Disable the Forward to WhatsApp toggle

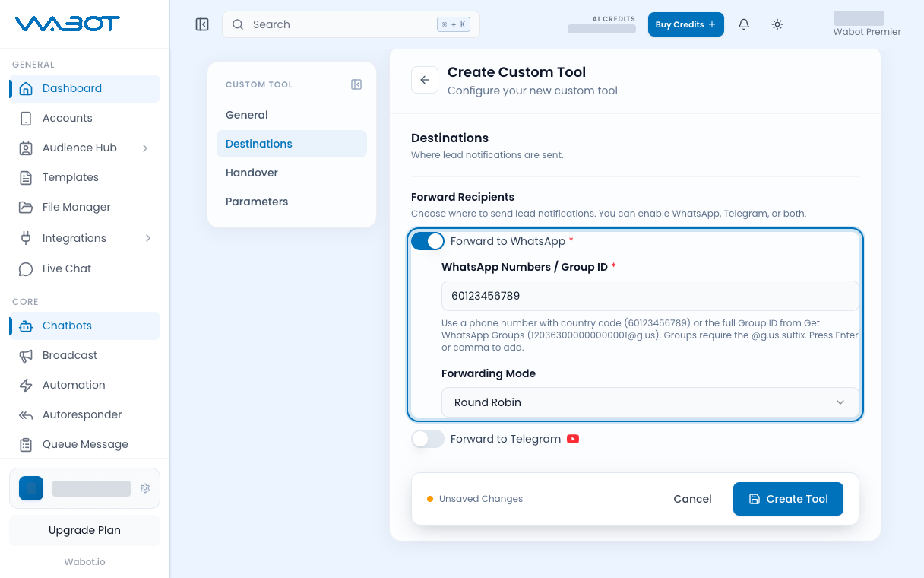(428, 241)
